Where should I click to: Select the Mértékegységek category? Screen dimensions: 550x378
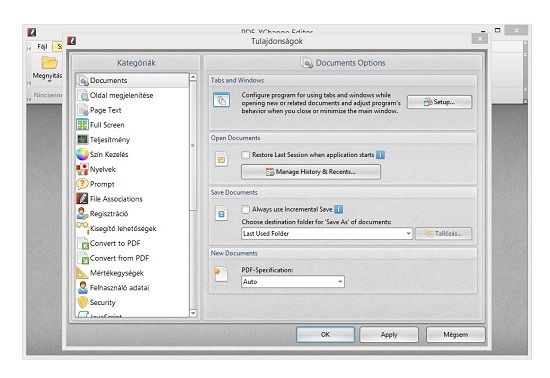point(132,273)
